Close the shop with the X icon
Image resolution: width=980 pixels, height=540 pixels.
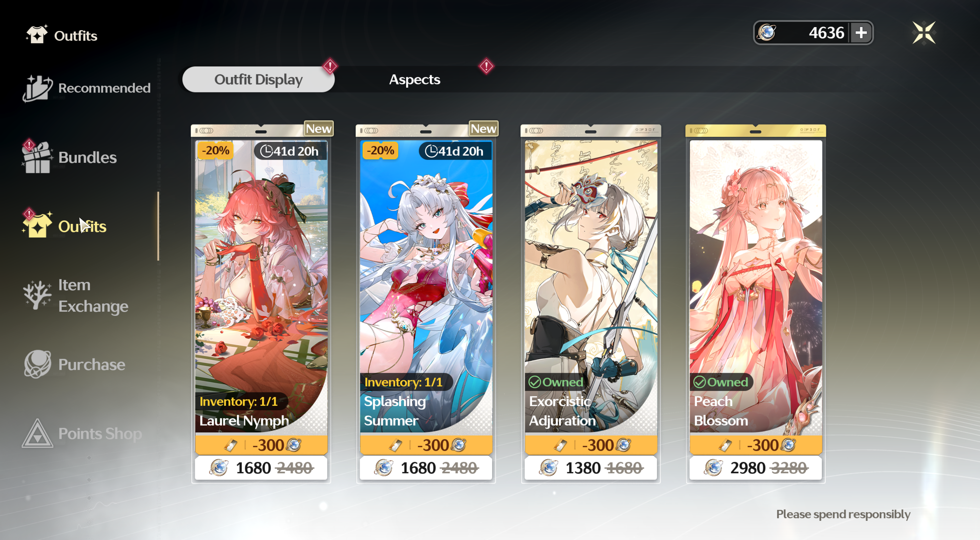click(x=924, y=33)
